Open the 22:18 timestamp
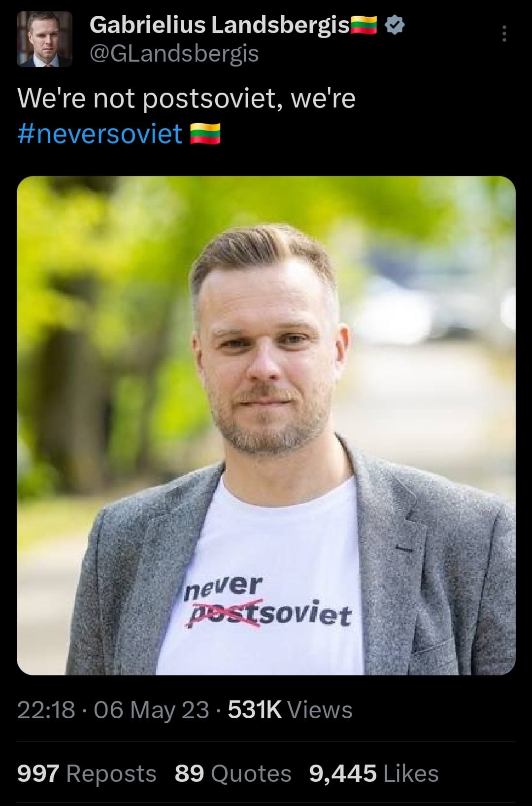532x806 pixels. coord(46,710)
